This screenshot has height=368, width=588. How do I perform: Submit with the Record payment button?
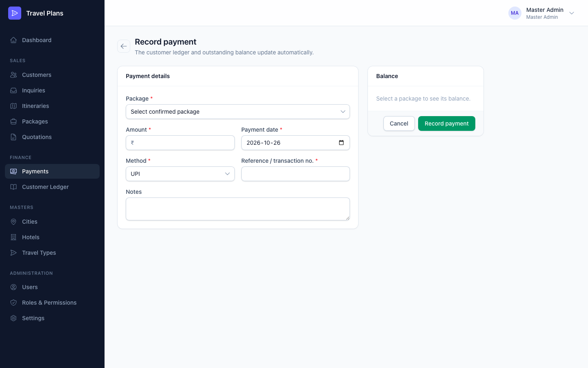pos(447,123)
